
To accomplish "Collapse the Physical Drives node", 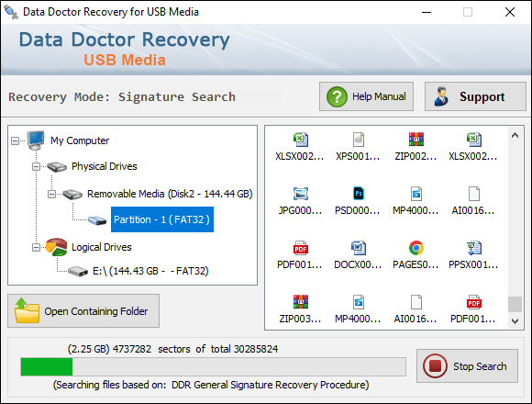I will tap(36, 166).
